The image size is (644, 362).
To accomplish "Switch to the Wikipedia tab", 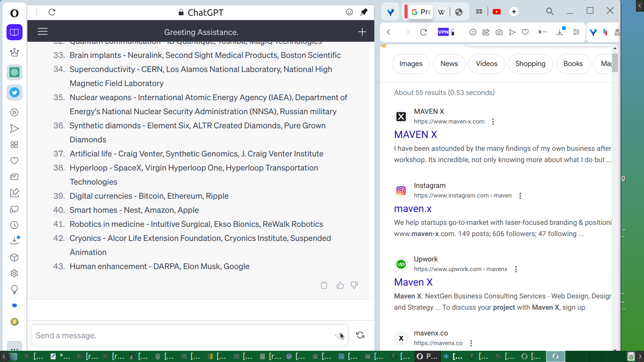I will (x=442, y=12).
